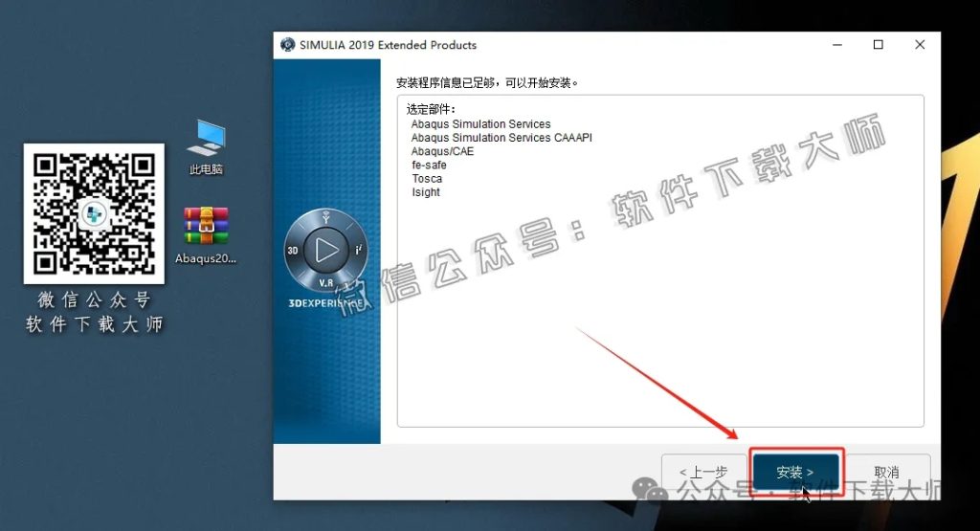Click the 3DEXPERIENCE compass play logo
This screenshot has height=531, width=980.
325,251
